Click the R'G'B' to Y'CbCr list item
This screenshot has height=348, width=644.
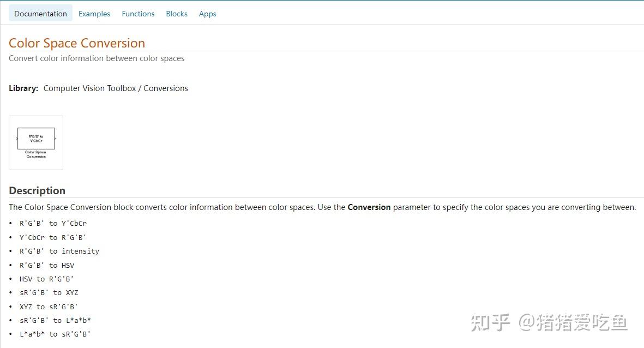pos(53,223)
